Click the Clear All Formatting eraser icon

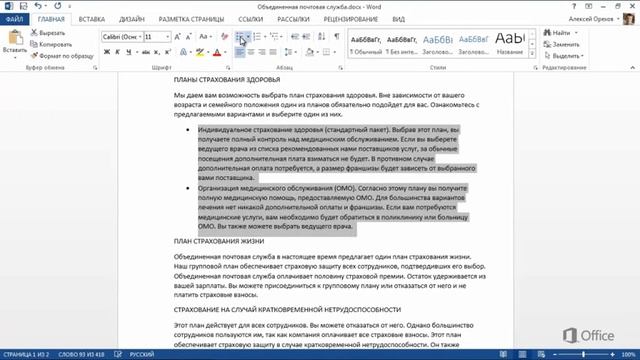[x=224, y=37]
